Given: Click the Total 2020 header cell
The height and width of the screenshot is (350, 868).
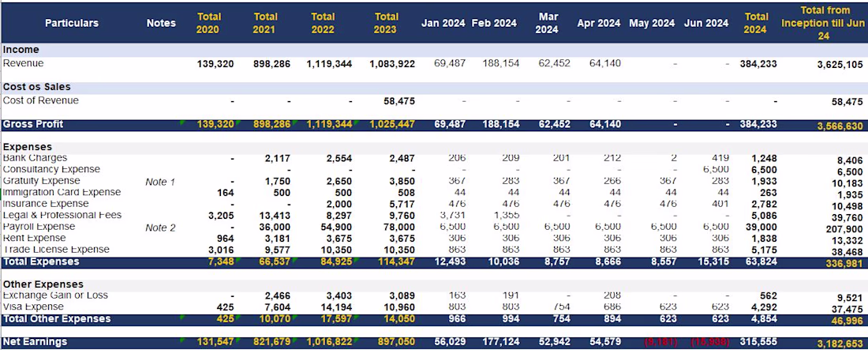Looking at the screenshot, I should [x=208, y=23].
